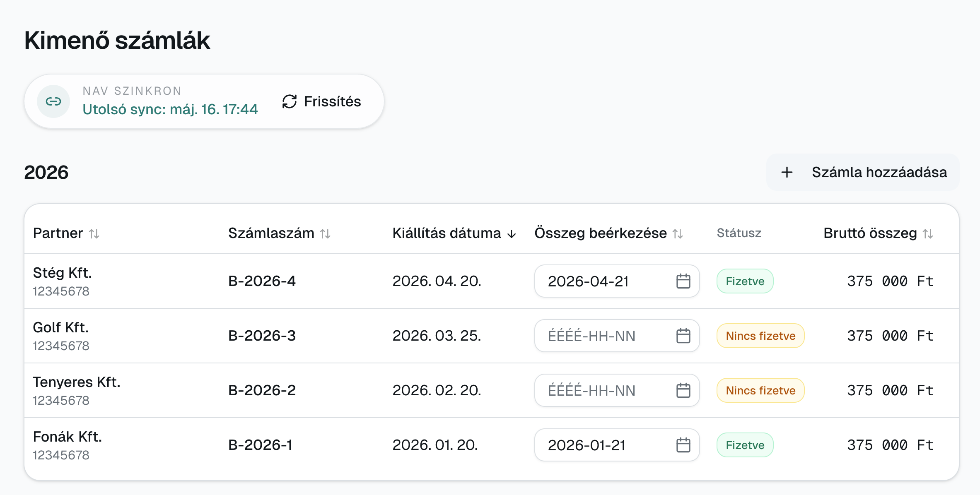Click issue date 2026. 02. 20.

coord(437,390)
